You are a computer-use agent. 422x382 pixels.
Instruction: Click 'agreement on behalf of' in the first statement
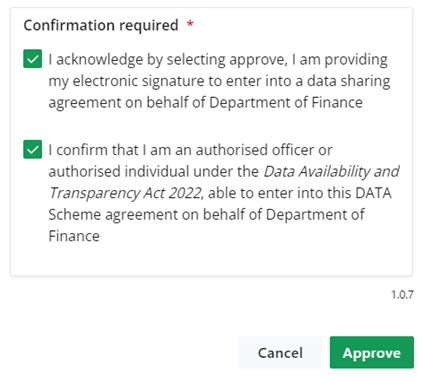click(127, 103)
